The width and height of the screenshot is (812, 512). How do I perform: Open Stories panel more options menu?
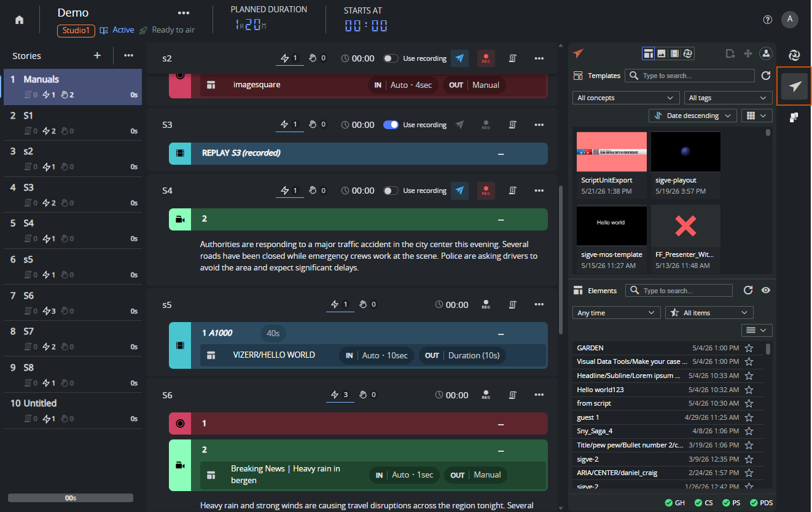click(x=128, y=55)
